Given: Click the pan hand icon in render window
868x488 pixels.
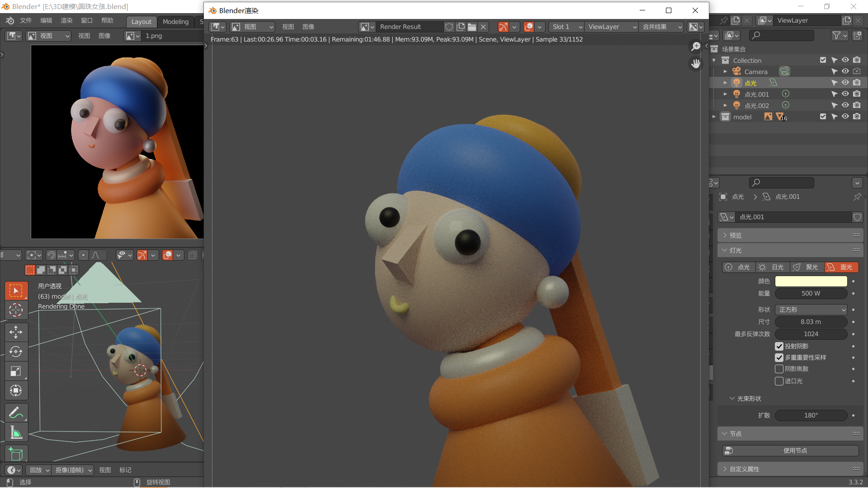Looking at the screenshot, I should tap(696, 64).
